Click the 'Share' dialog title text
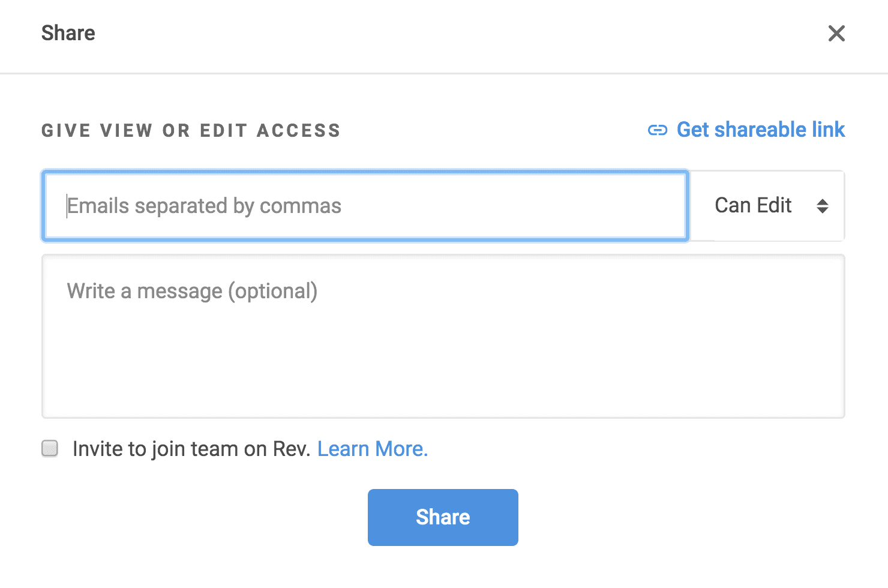 (x=68, y=33)
